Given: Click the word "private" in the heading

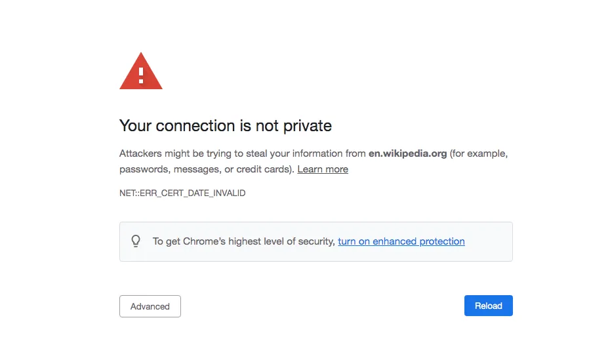Looking at the screenshot, I should tap(308, 126).
